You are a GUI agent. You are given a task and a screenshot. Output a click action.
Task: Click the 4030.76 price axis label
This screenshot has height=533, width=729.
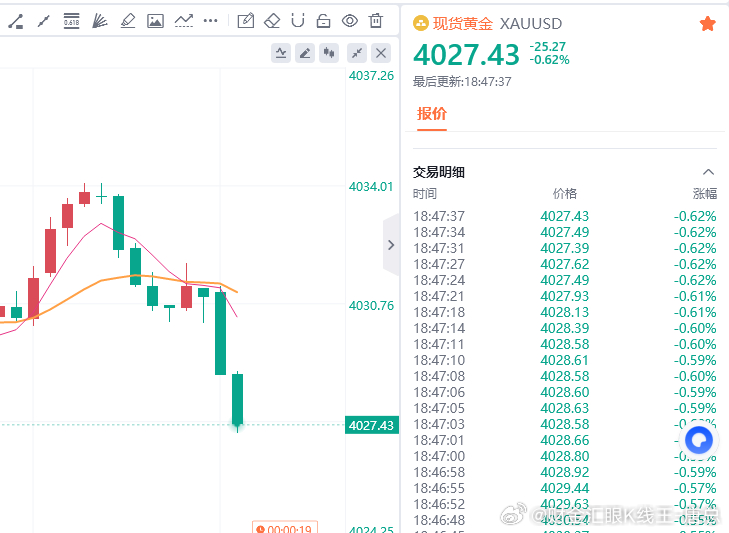click(x=371, y=306)
